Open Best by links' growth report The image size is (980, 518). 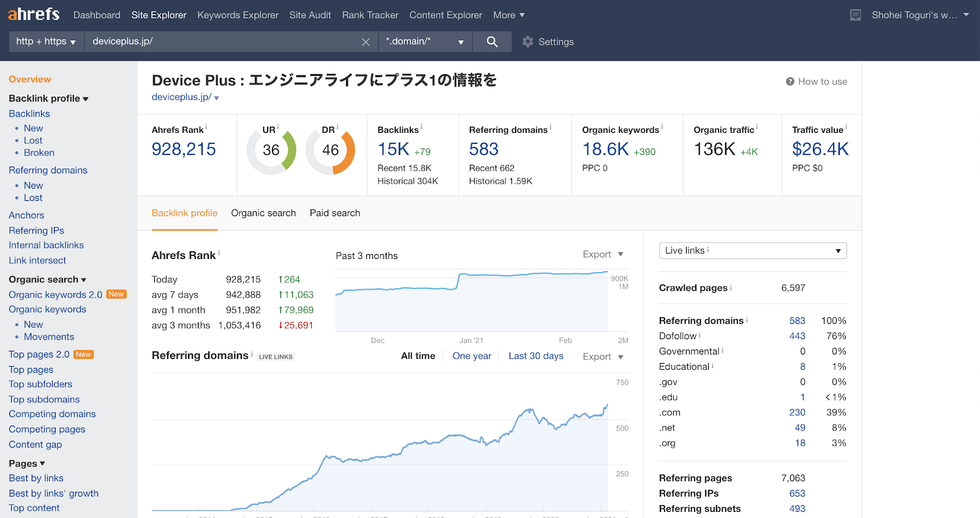click(x=53, y=494)
